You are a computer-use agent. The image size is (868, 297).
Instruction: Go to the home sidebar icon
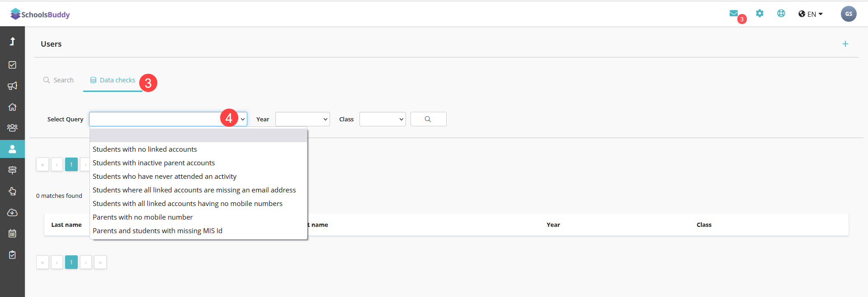click(x=12, y=107)
